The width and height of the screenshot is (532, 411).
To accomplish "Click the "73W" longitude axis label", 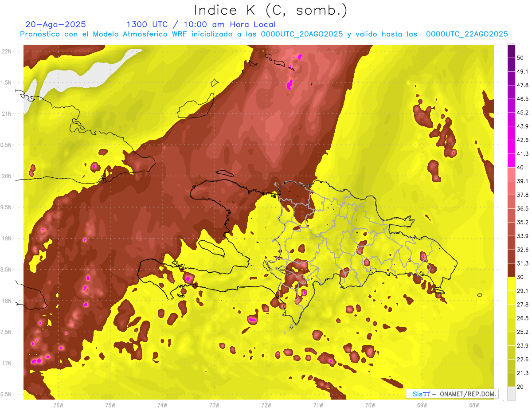I will 214,405.
